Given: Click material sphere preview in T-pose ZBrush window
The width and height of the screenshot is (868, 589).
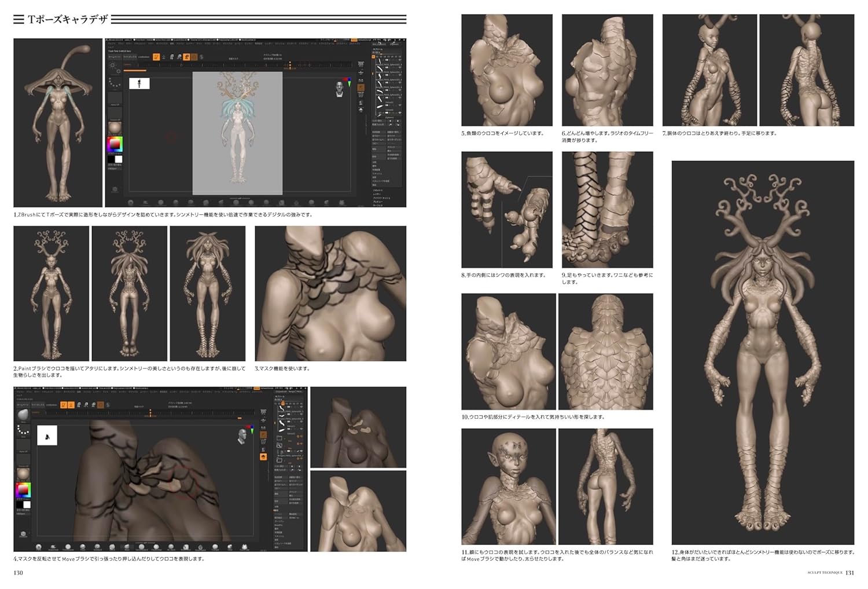Looking at the screenshot, I should point(115,127).
